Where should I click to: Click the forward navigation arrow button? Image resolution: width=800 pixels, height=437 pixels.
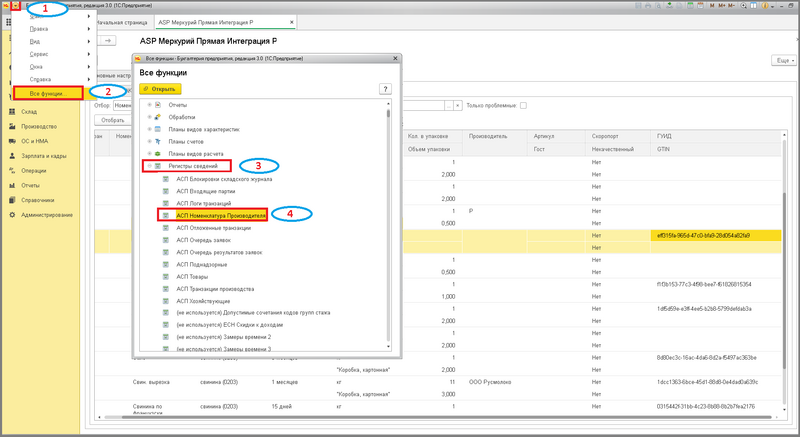tap(108, 40)
